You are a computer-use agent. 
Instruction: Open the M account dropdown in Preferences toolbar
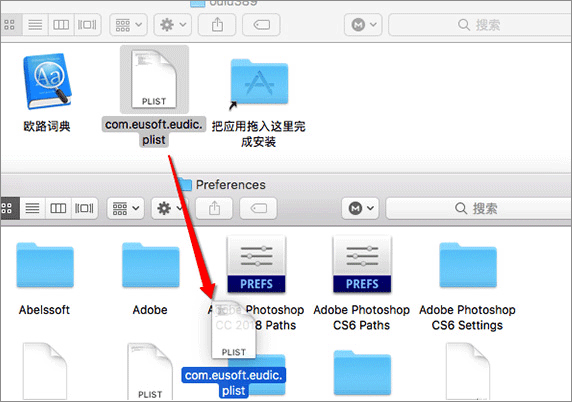point(360,208)
